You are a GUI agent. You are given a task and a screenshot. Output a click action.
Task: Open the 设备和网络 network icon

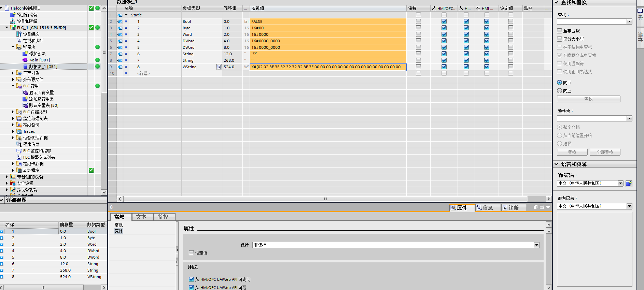pos(13,21)
